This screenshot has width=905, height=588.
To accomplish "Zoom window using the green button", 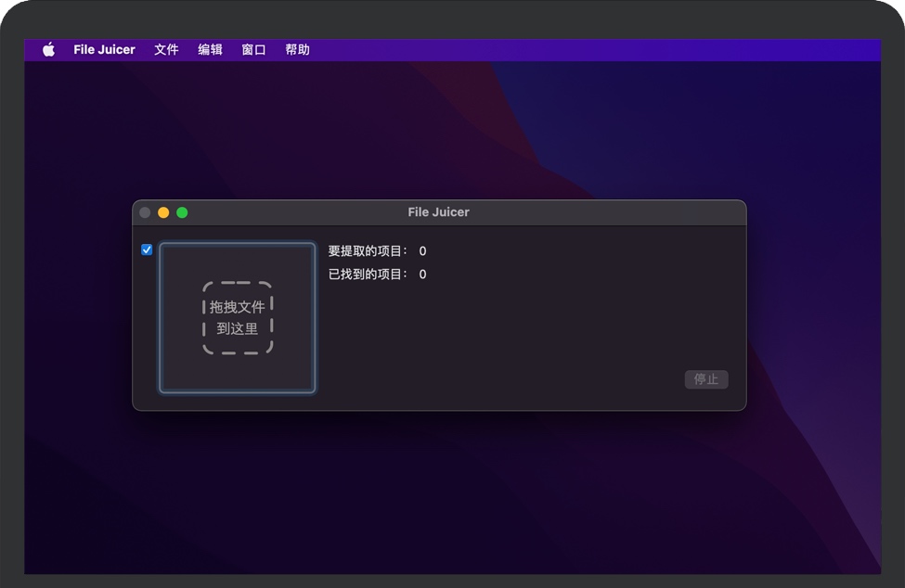I will click(x=182, y=212).
